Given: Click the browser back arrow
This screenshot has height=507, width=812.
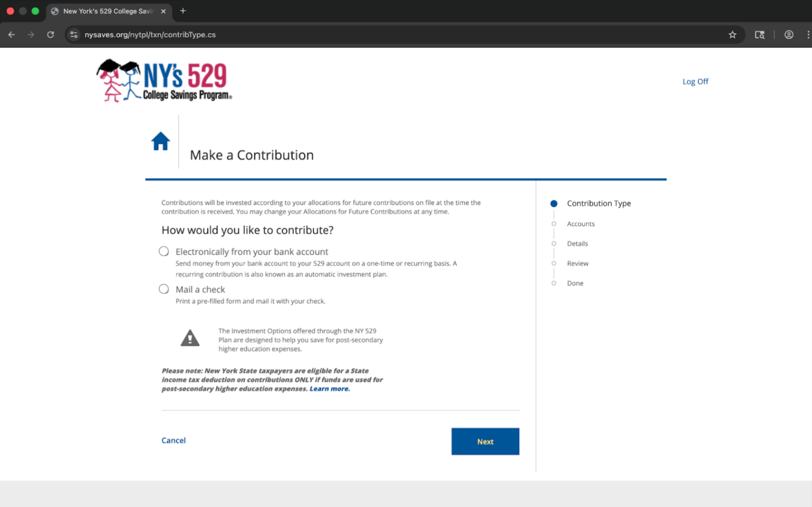Looking at the screenshot, I should tap(12, 35).
